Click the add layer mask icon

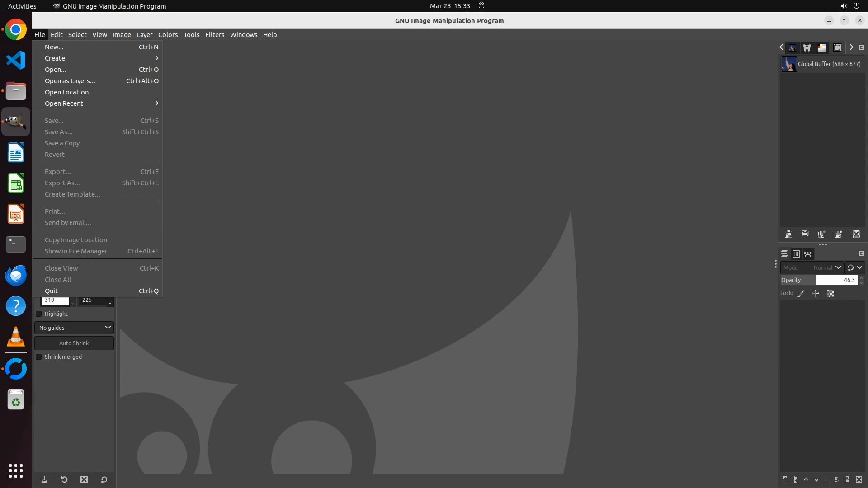coord(848,479)
